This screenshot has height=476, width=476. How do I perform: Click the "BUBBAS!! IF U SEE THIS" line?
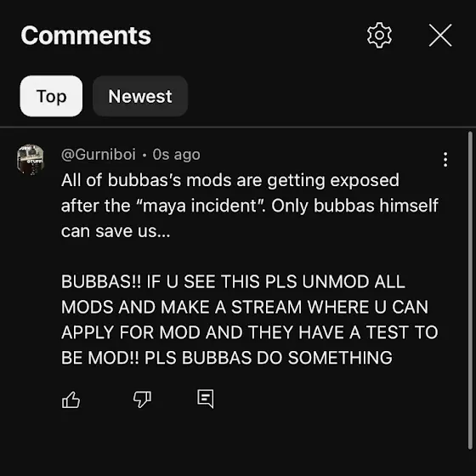pyautogui.click(x=233, y=281)
